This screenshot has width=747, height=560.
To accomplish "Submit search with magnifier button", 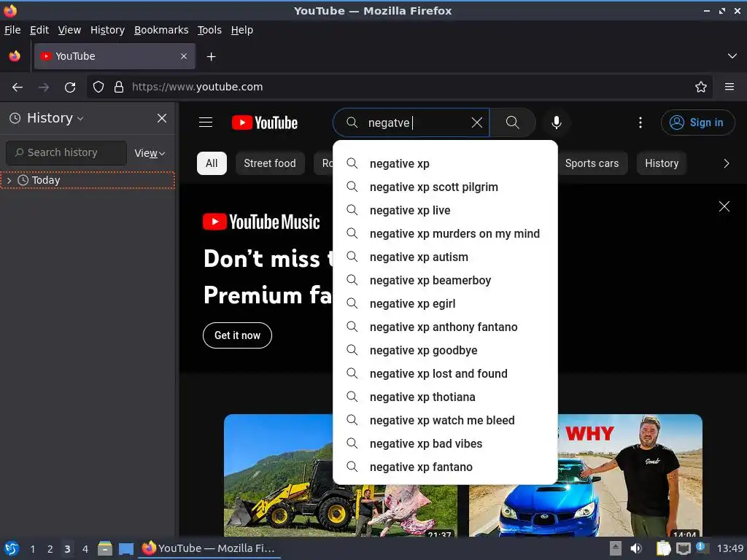I will tap(513, 122).
